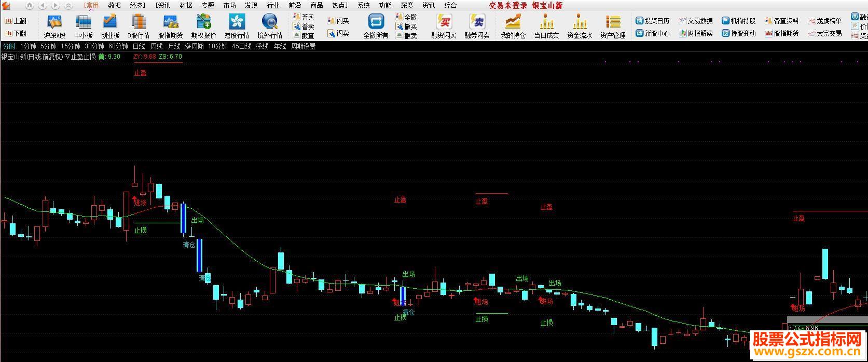Viewport: 868px width, 362px height.
Task: Open 机构持股 institutional holdings
Action: [739, 21]
